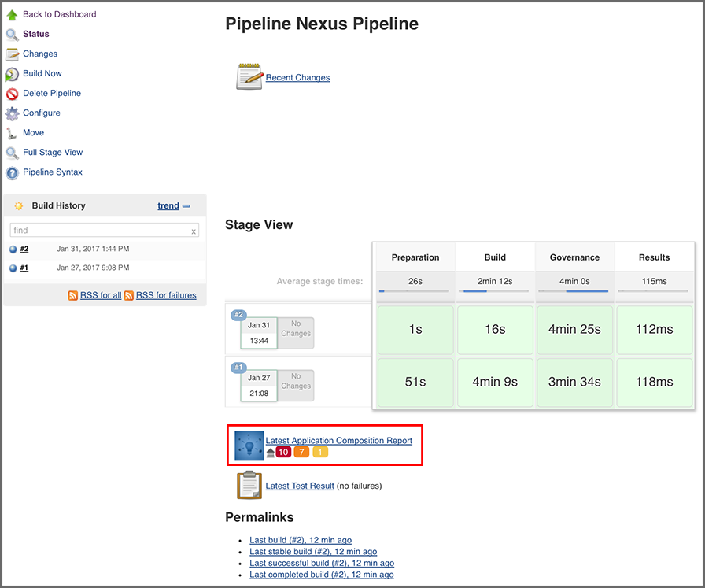
Task: Click the 4min 9s Build stage cell
Action: coord(495,383)
